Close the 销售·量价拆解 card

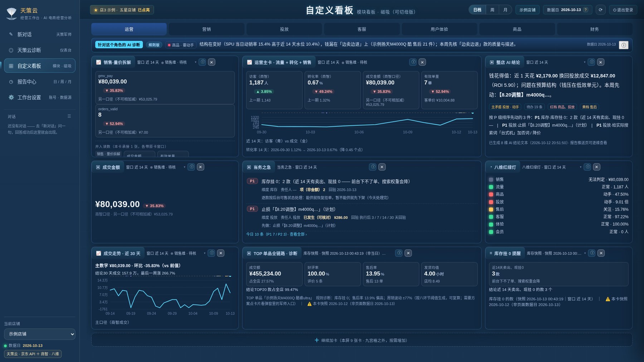click(x=211, y=62)
